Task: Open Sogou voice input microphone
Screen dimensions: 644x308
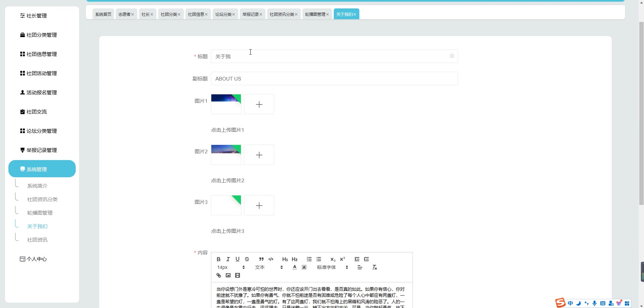Action: click(x=595, y=303)
